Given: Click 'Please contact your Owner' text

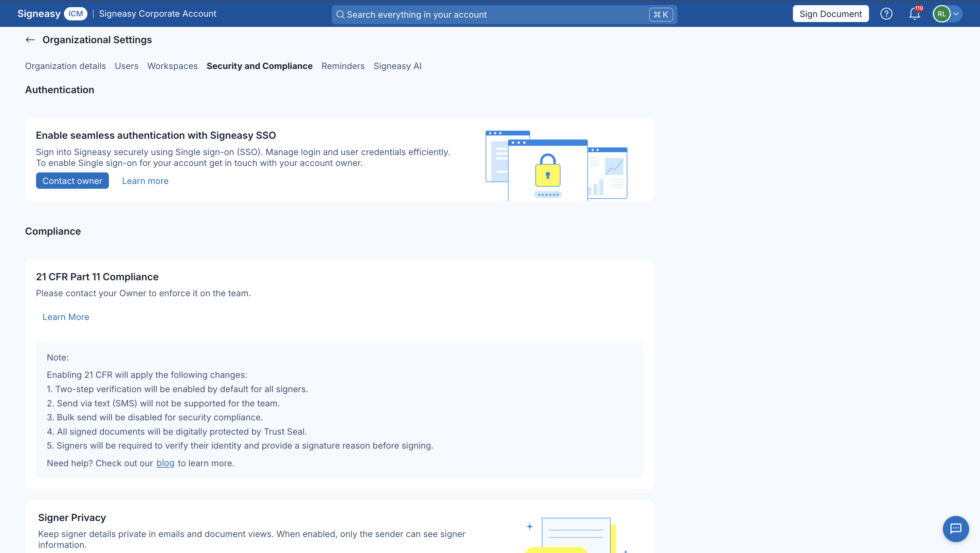Looking at the screenshot, I should [x=143, y=293].
